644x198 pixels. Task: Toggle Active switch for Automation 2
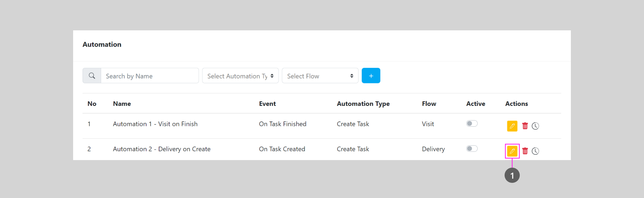click(472, 149)
